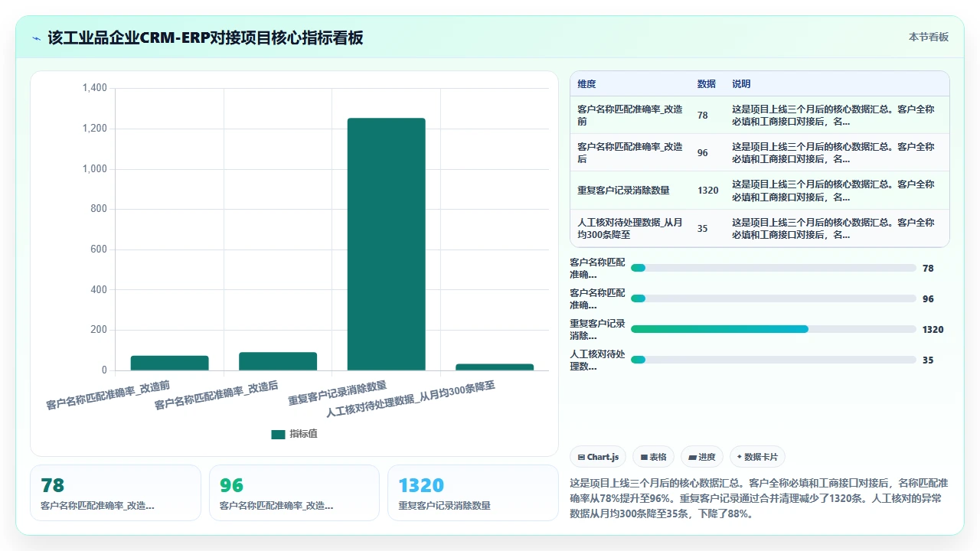
Task: Click the 1,400 y-axis label
Action: [x=95, y=89]
